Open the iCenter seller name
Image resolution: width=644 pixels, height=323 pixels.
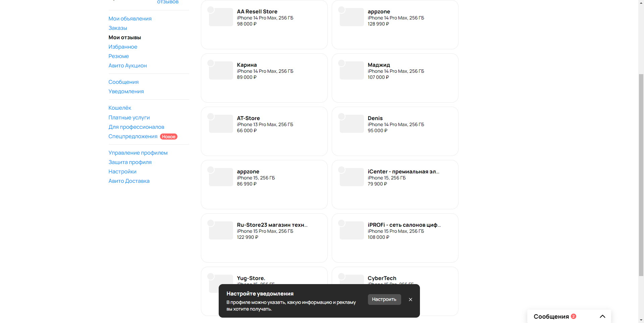[404, 171]
